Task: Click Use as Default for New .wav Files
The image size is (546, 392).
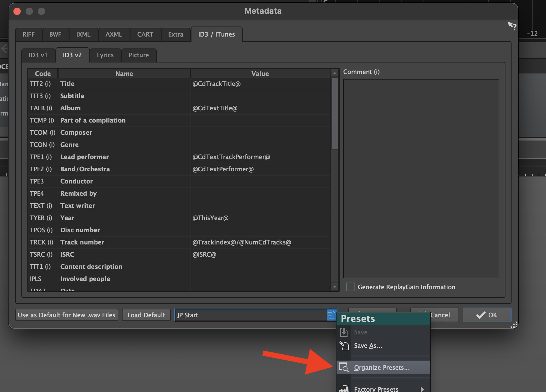Action: 66,315
